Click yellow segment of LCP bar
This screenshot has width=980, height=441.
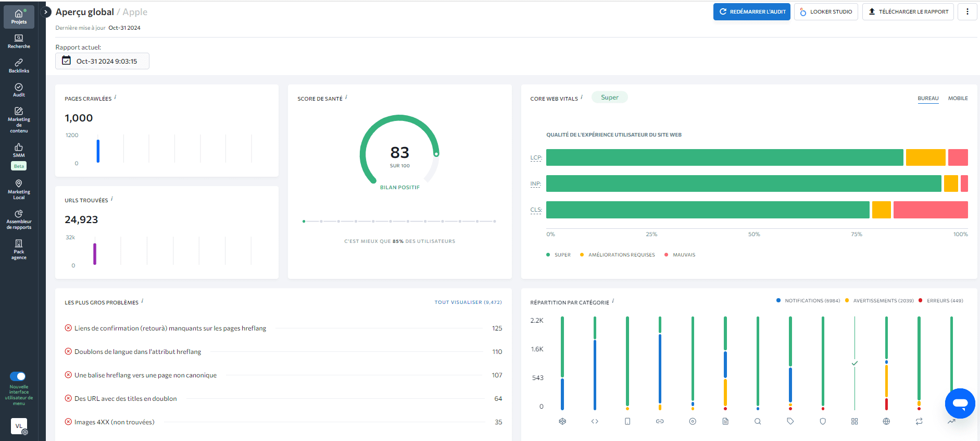point(926,157)
